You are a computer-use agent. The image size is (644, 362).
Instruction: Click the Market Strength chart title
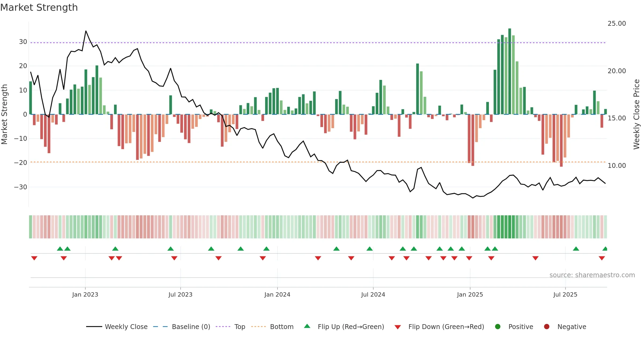tap(39, 8)
